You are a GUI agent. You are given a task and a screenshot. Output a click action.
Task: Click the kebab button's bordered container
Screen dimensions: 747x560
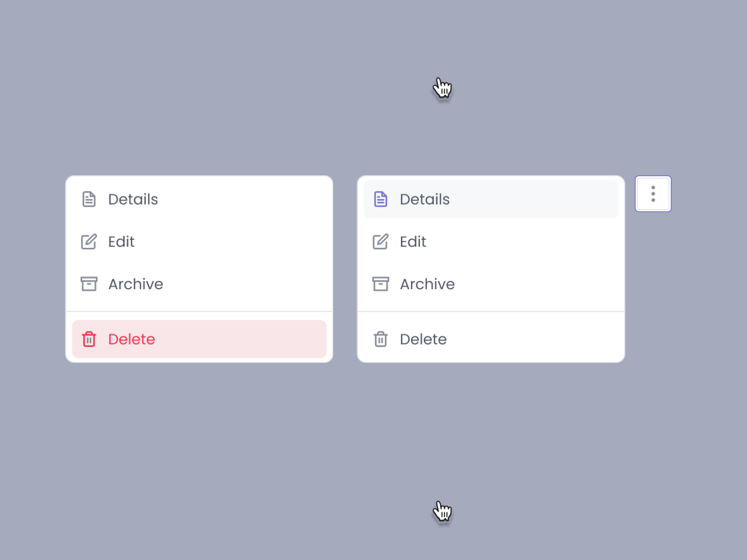[653, 194]
